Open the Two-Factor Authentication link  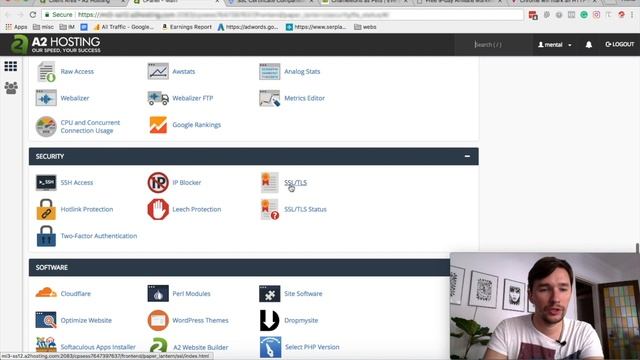tap(99, 236)
